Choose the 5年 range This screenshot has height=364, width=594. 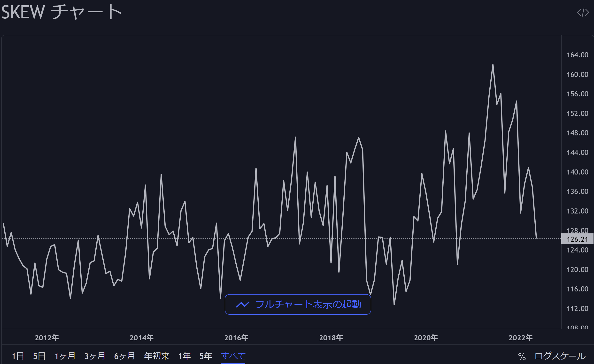[206, 356]
